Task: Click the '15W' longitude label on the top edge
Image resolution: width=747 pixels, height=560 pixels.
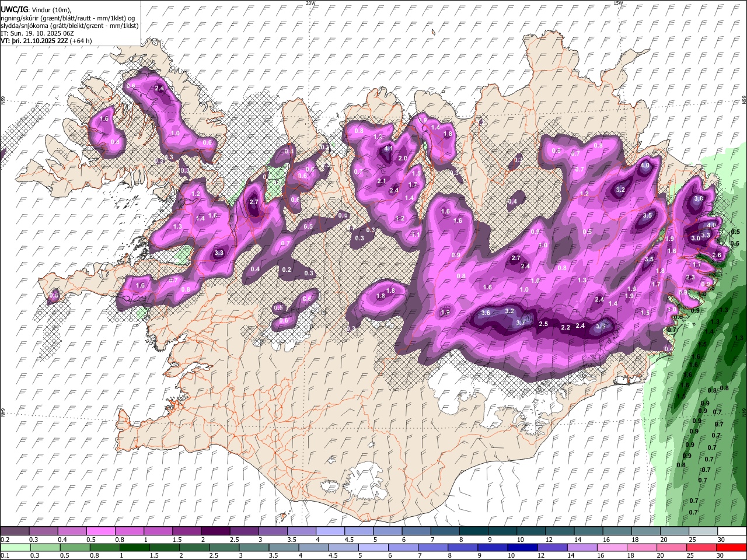Action: point(618,3)
